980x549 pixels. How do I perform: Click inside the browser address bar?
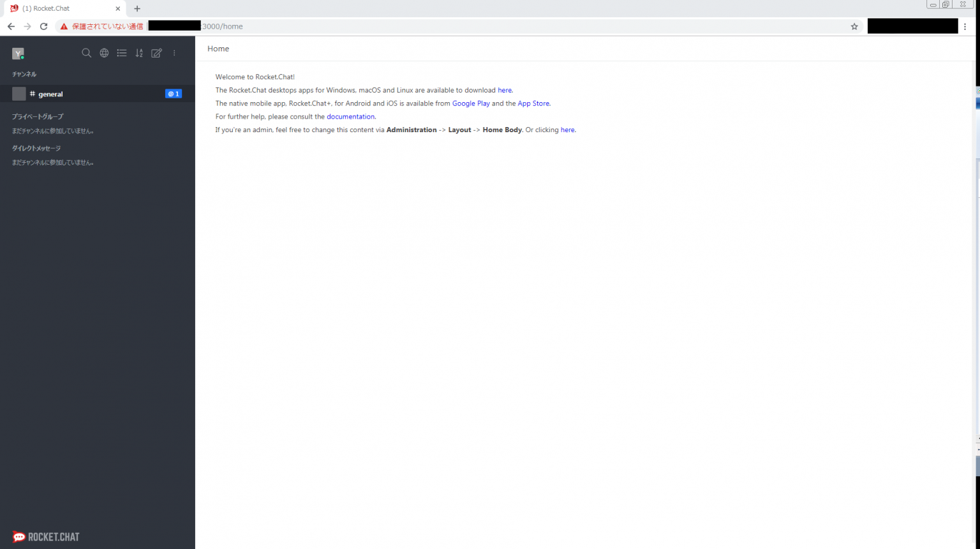pyautogui.click(x=383, y=26)
